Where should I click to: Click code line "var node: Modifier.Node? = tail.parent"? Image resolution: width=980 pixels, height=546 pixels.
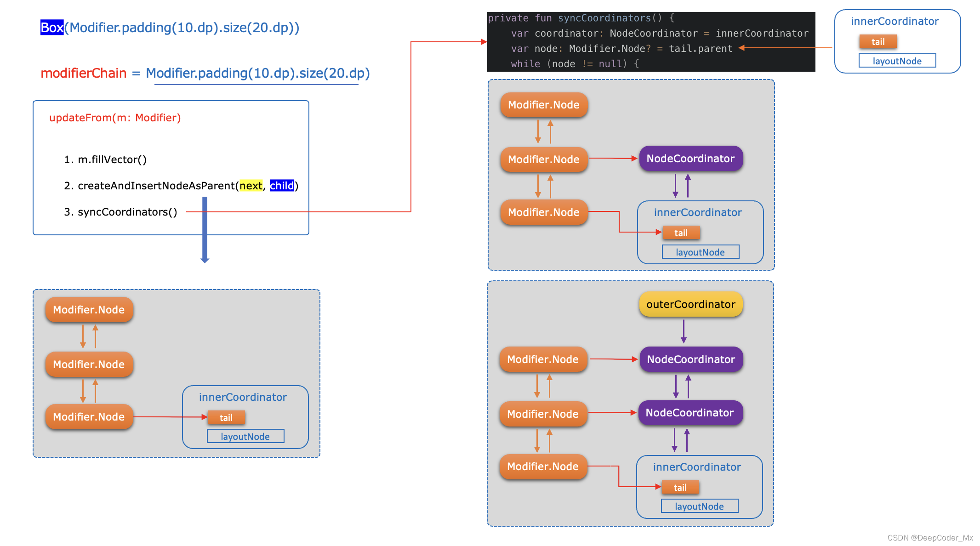[621, 48]
